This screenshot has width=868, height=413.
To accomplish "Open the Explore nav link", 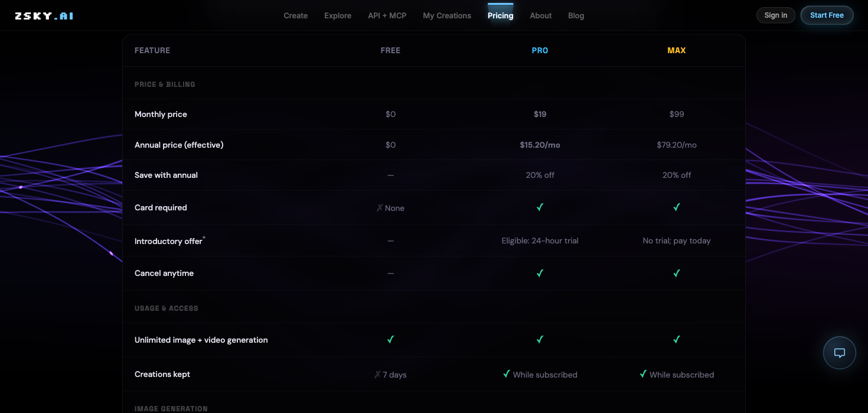I will 338,16.
